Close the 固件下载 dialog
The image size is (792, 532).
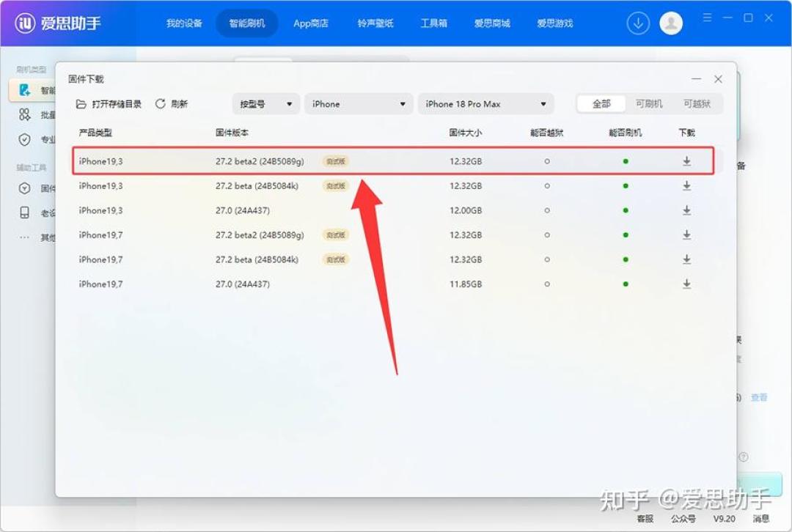pyautogui.click(x=718, y=79)
